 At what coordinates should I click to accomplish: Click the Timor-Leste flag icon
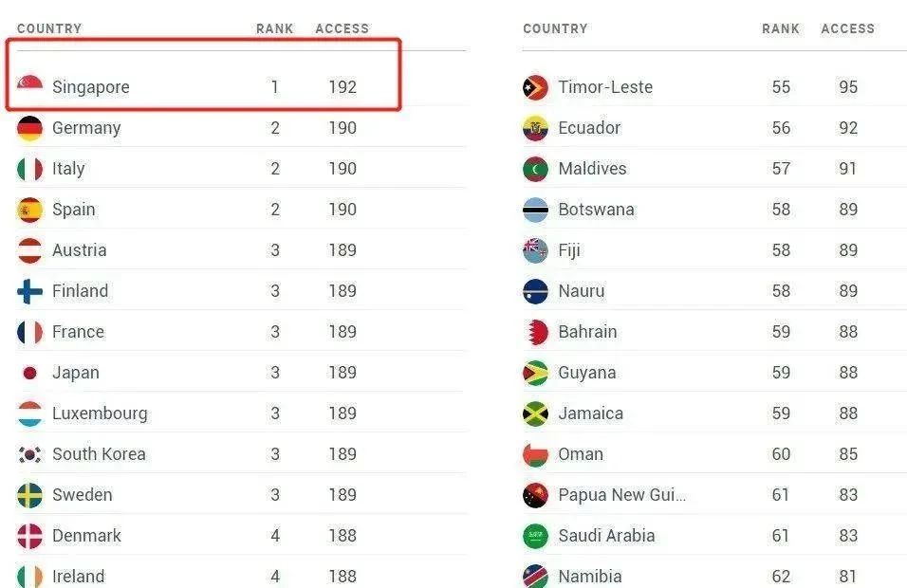coord(535,87)
